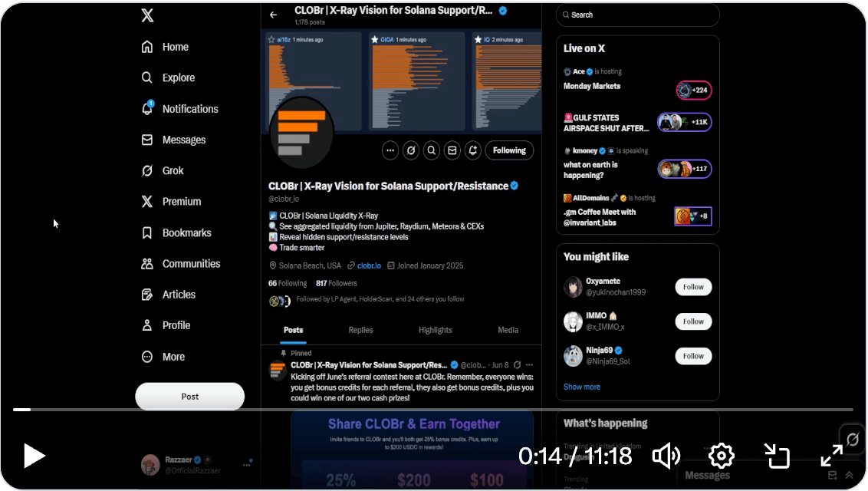Click the Articles icon in sidebar
868x491 pixels.
coord(146,295)
